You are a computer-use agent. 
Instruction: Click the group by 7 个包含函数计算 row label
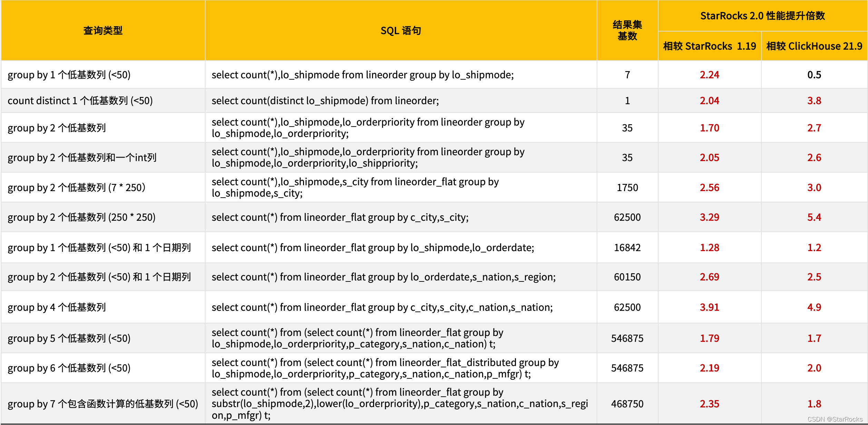[103, 404]
